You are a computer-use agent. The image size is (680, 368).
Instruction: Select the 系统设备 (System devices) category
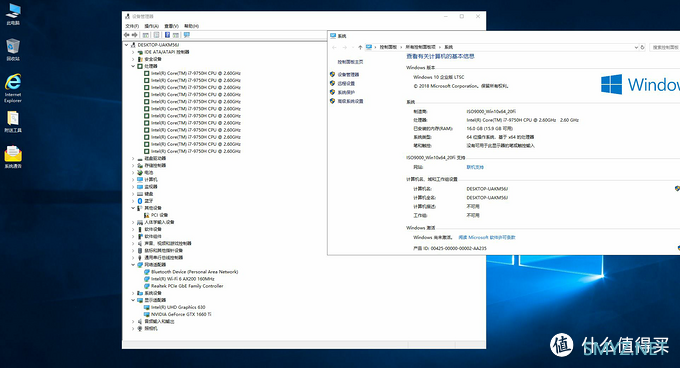pyautogui.click(x=153, y=293)
